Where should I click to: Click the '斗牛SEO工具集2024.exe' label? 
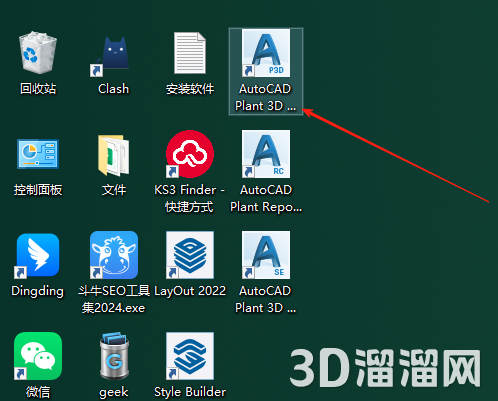[114, 299]
